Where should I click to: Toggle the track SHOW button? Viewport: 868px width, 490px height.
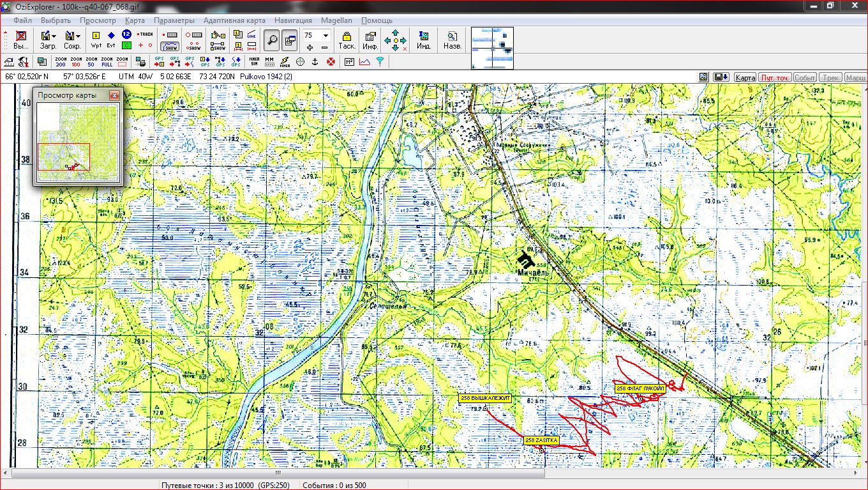(170, 46)
